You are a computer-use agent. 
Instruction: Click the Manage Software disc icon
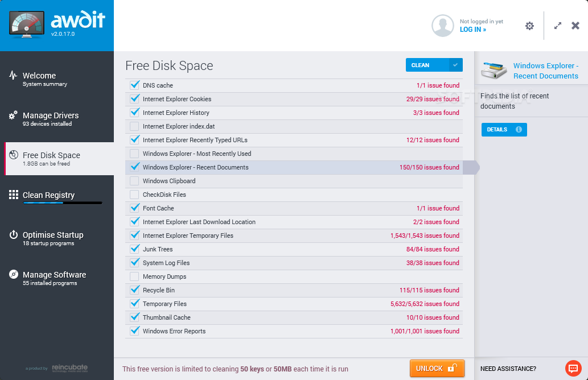tap(14, 274)
